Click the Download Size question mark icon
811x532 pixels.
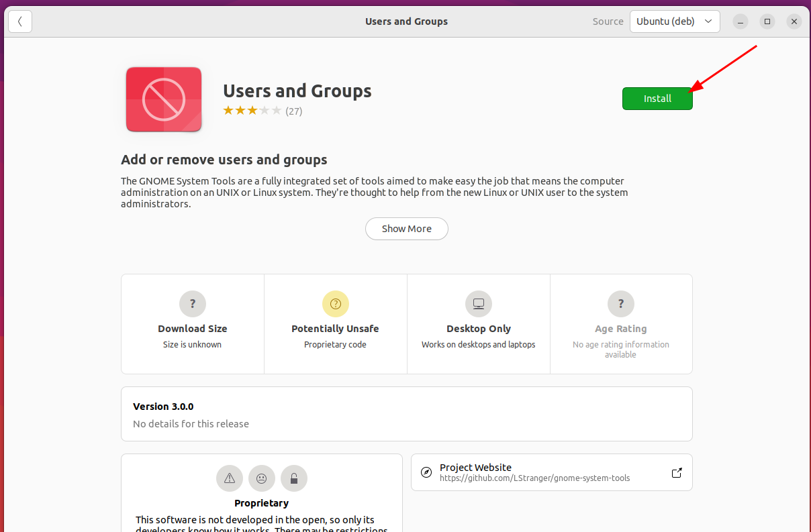click(192, 303)
